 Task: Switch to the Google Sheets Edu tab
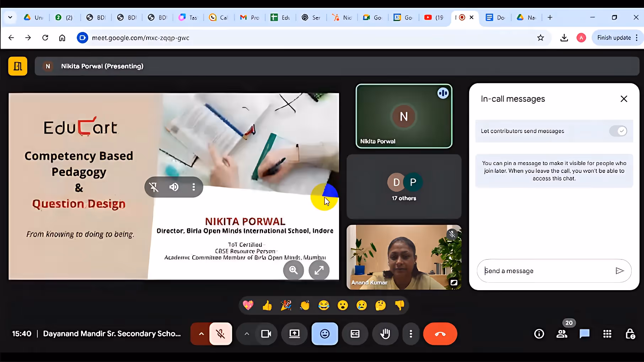coord(280,17)
